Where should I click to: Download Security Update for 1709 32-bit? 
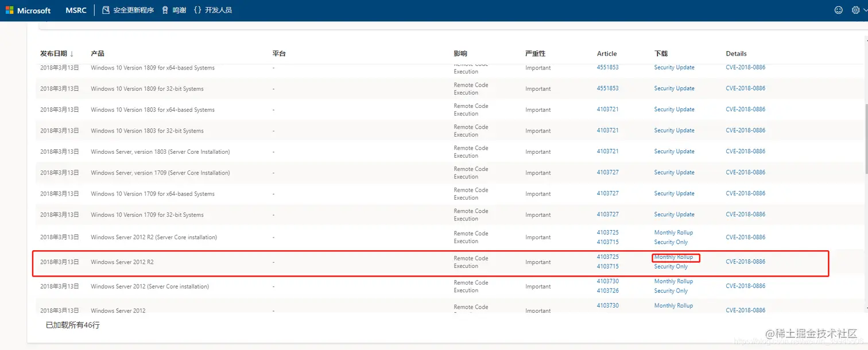[x=675, y=214]
